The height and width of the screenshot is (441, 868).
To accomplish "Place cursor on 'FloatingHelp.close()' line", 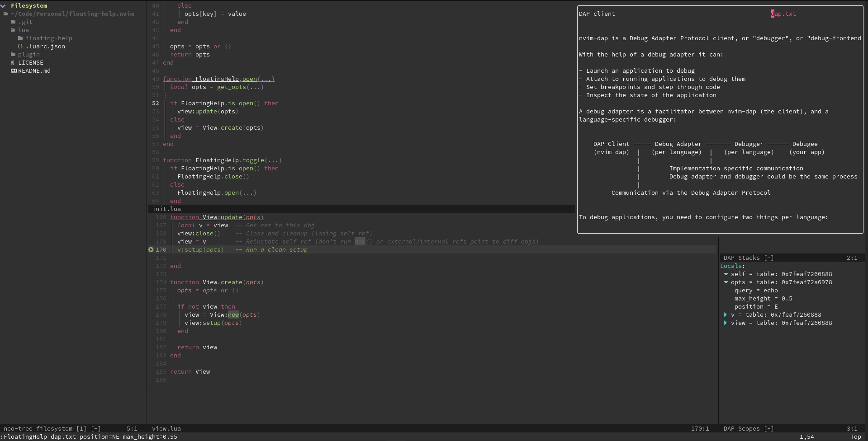I will (x=213, y=176).
